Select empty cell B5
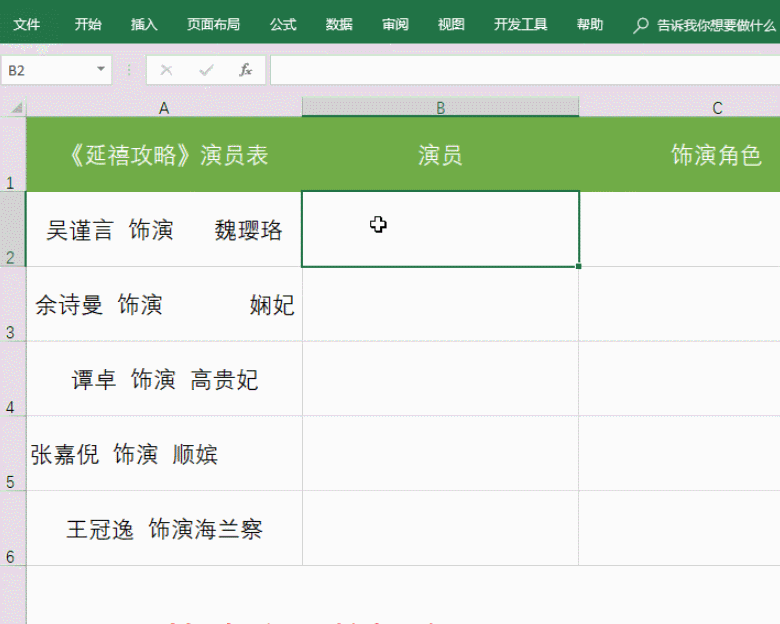Image resolution: width=780 pixels, height=624 pixels. 440,453
